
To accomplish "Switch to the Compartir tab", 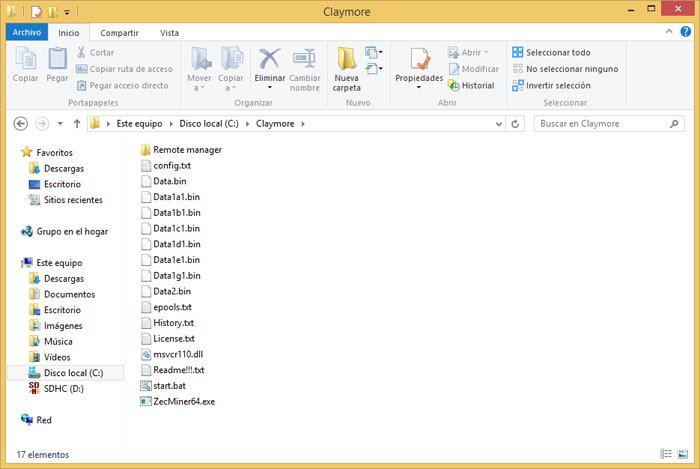I will [119, 33].
